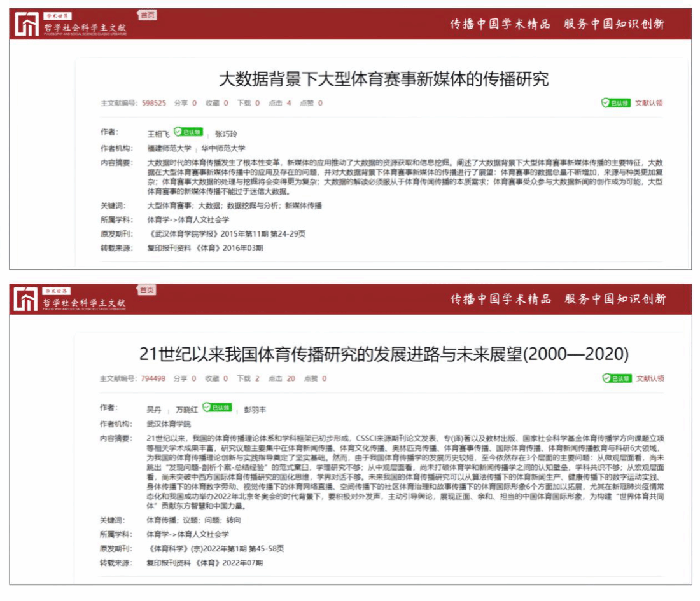
Task: Select author 彭羽丰
Action: 255,410
